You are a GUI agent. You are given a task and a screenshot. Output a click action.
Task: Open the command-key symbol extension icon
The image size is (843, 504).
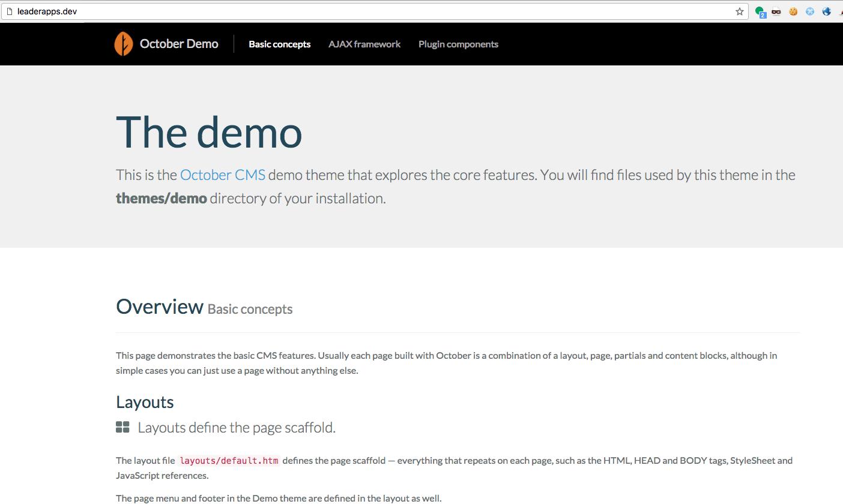pyautogui.click(x=810, y=11)
